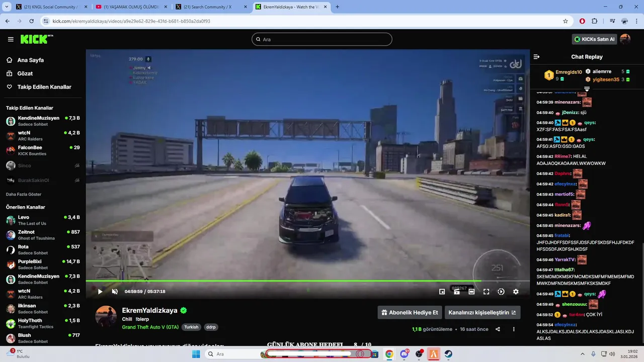The height and width of the screenshot is (362, 644).
Task: Expand Daha Fazla Göster channels
Action: point(24,194)
